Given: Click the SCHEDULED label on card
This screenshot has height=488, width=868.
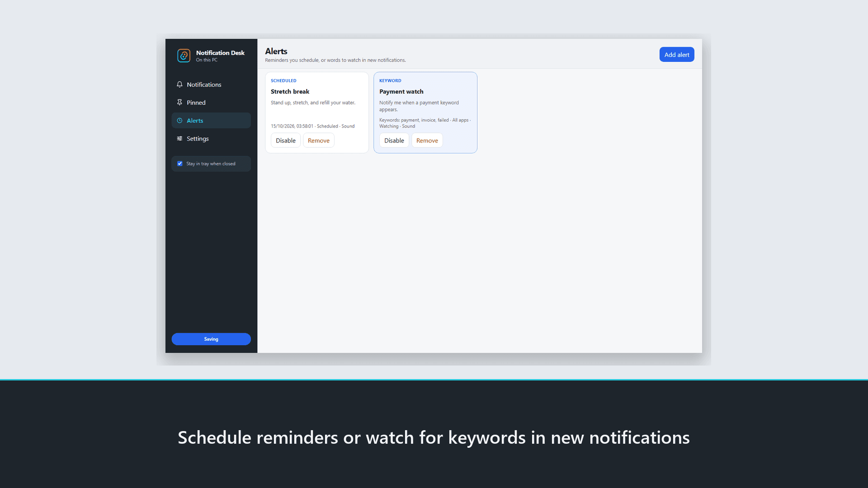Looking at the screenshot, I should tap(283, 81).
